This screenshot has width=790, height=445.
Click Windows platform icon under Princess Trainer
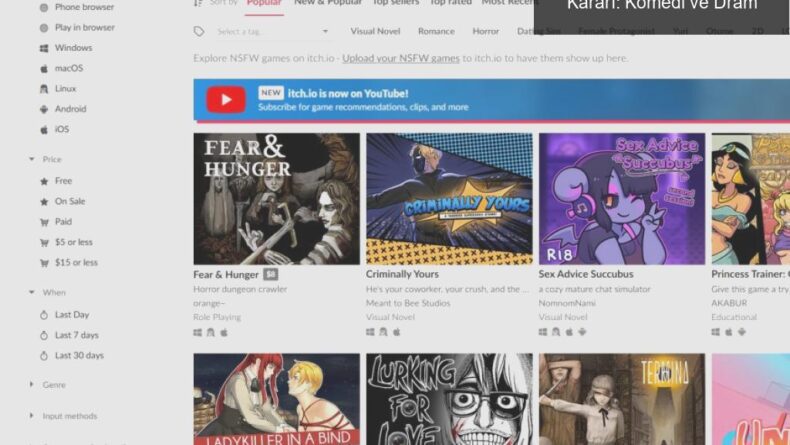point(715,332)
